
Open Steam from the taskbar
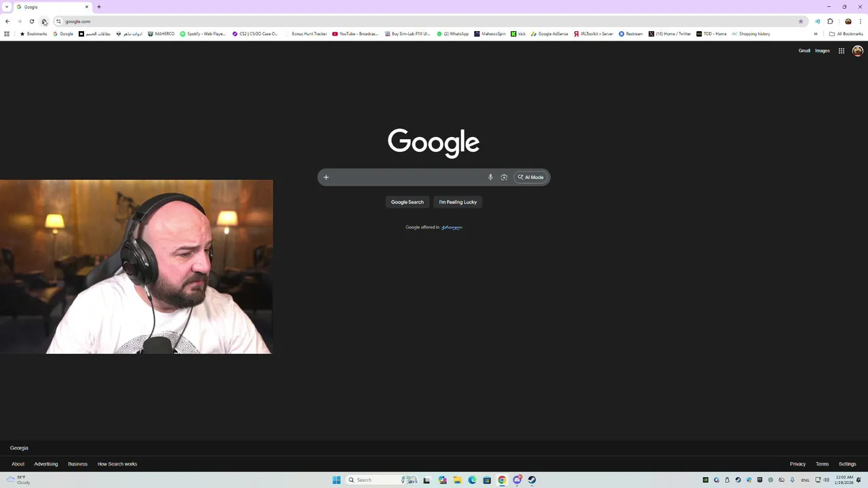532,480
